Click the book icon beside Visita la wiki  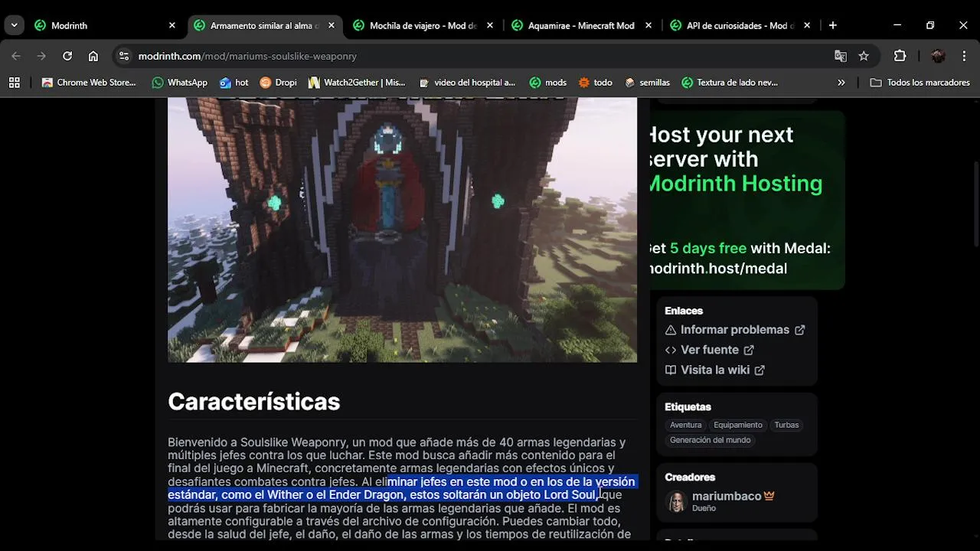[671, 370]
